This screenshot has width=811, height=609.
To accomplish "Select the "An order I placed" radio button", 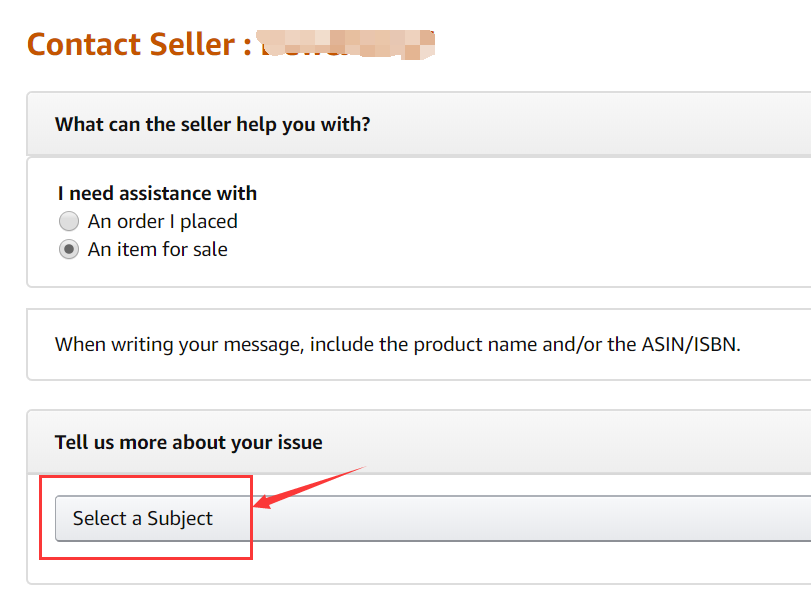I will [x=69, y=222].
